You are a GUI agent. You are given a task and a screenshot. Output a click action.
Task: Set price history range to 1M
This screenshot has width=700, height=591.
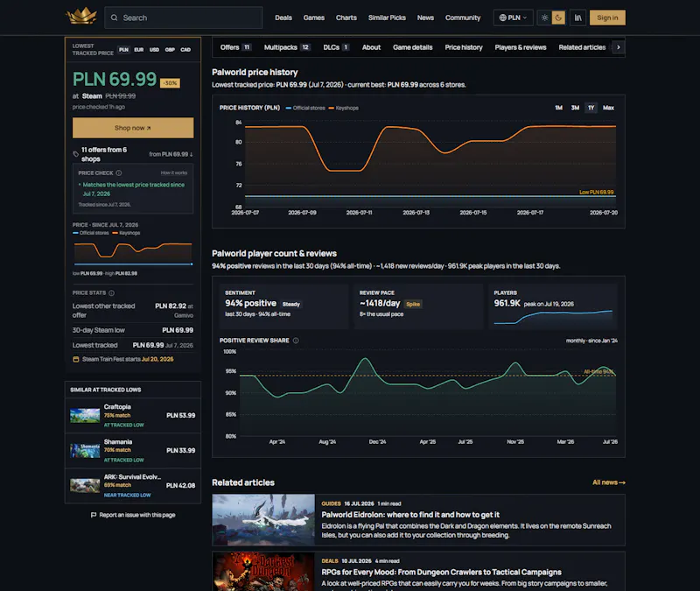coord(558,108)
